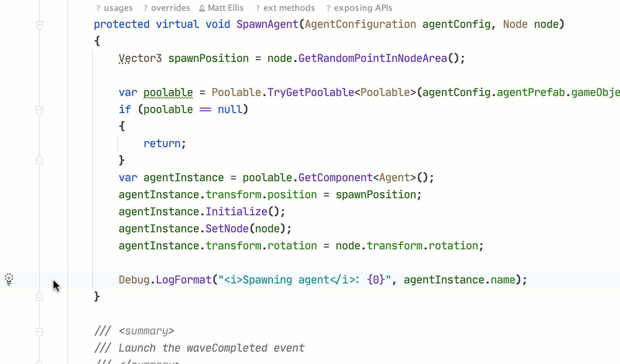Click fold end marker of the if block
This screenshot has width=620, height=364.
click(40, 160)
